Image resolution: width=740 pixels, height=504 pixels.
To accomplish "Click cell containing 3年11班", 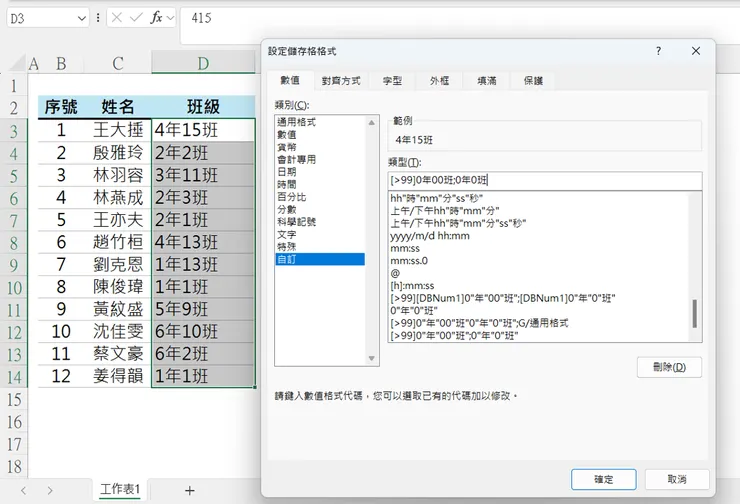I will pos(203,175).
